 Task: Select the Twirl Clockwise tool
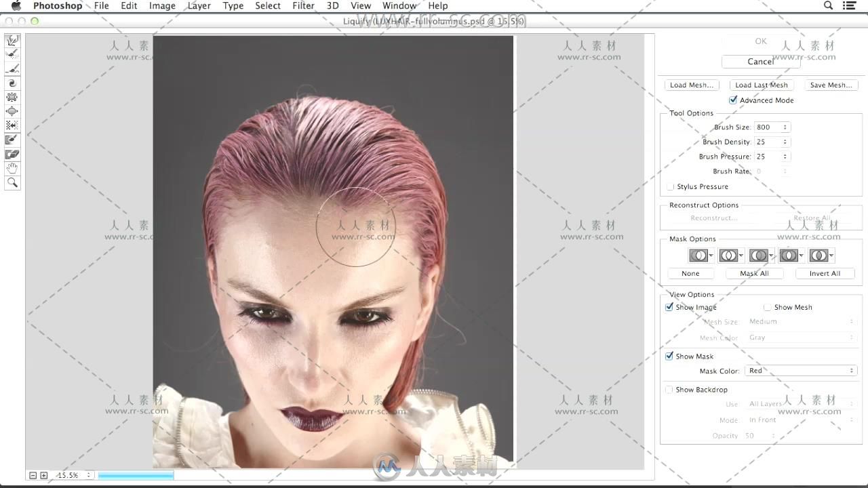[x=12, y=83]
